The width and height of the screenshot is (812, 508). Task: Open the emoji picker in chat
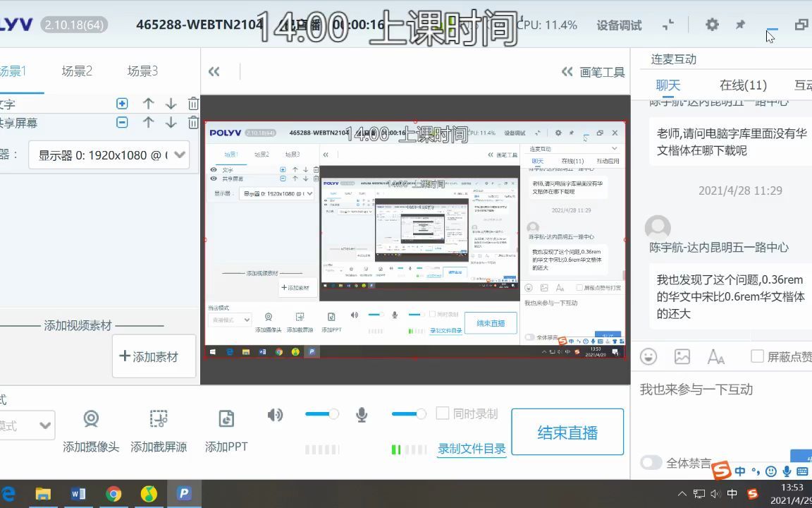[648, 357]
